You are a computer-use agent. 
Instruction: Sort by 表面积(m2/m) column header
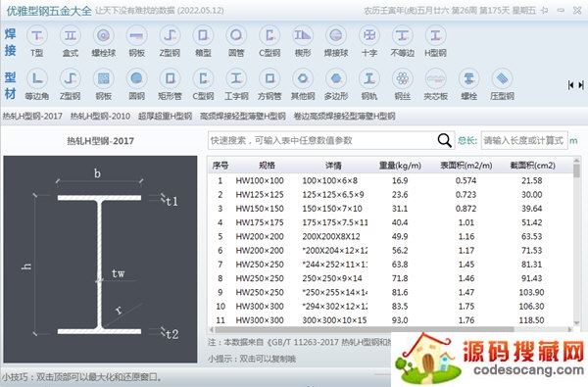tap(466, 166)
